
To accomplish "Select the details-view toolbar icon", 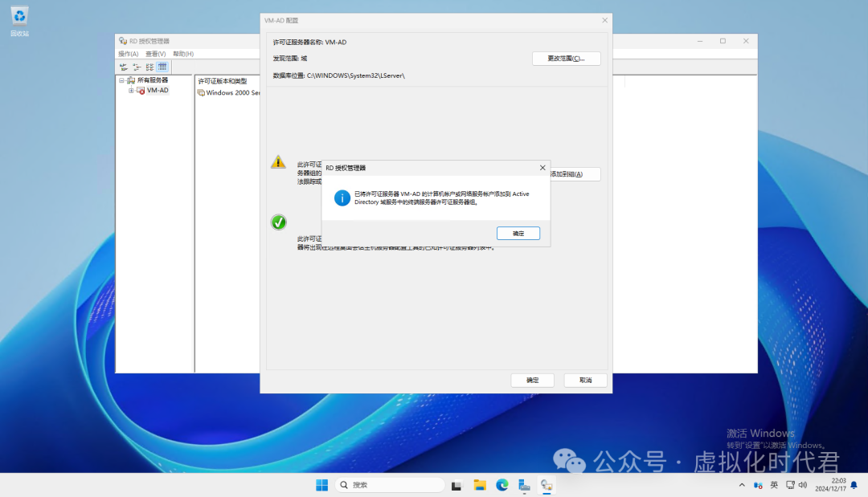I will [162, 67].
